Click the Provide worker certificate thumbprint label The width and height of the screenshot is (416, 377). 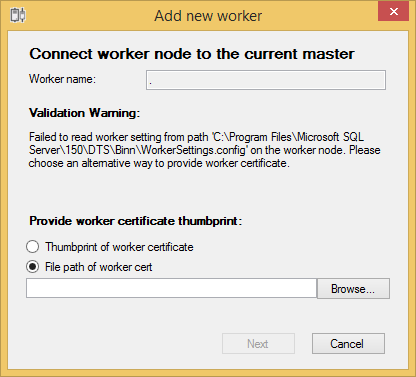[x=136, y=221]
